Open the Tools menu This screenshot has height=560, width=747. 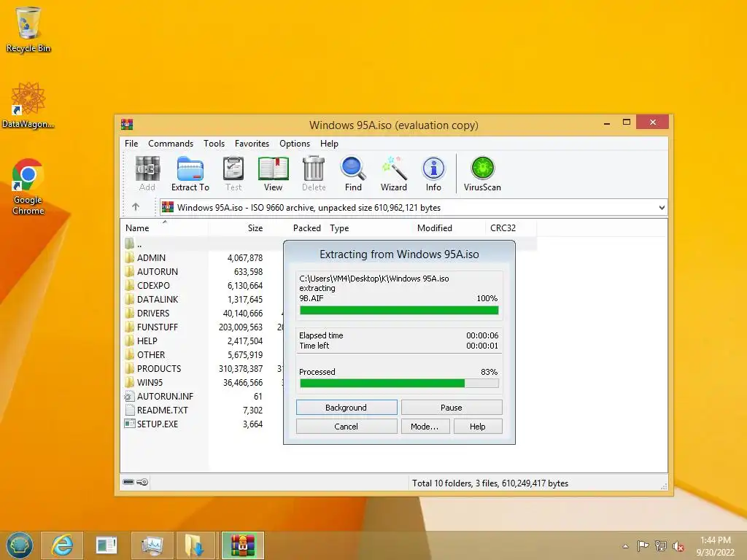[x=214, y=144]
